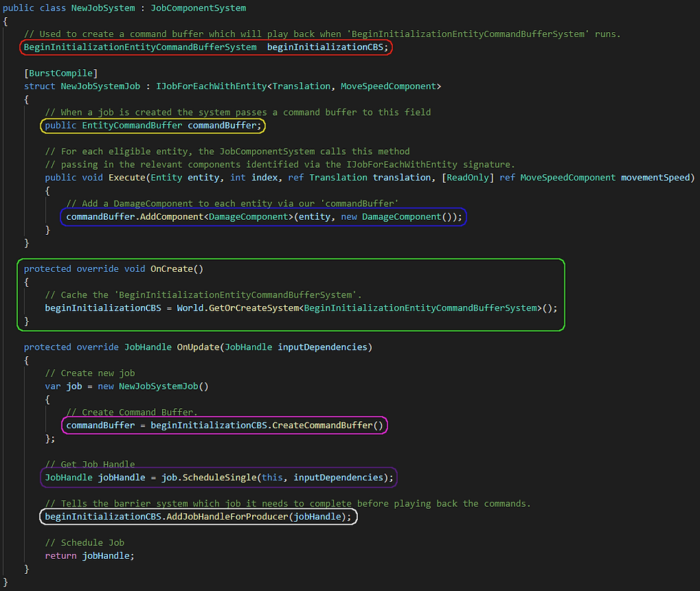Click the comment "// Create new job"
Image resolution: width=700 pixels, height=591 pixels.
90,373
